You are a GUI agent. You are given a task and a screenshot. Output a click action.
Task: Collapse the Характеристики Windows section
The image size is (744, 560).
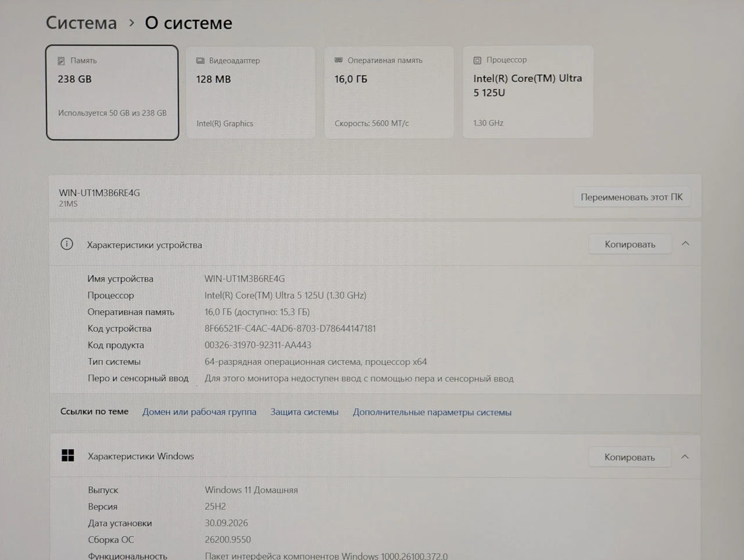click(685, 457)
